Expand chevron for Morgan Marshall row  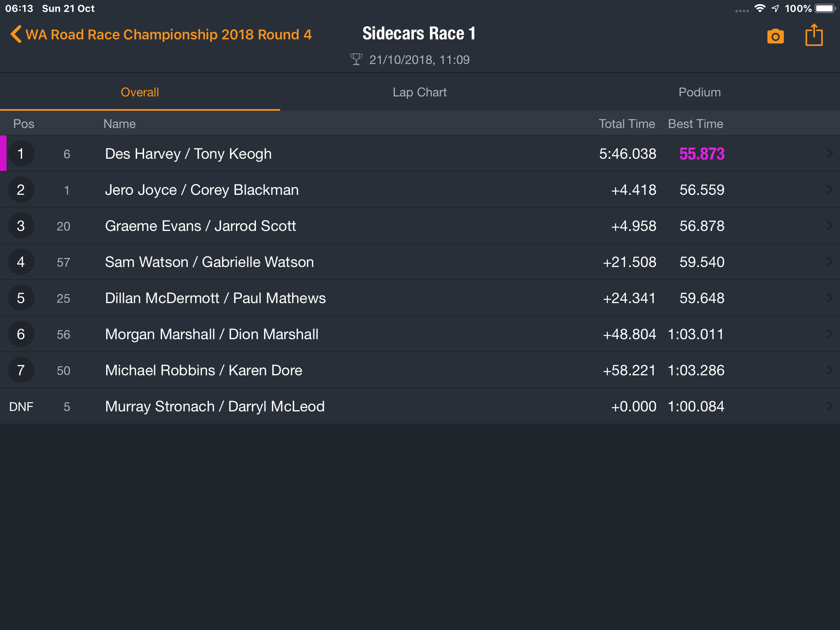pos(829,334)
